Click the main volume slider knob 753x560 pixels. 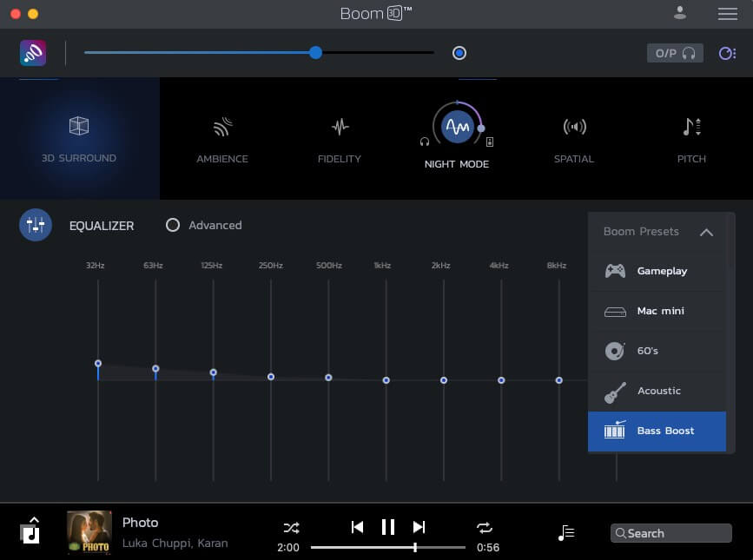coord(315,53)
